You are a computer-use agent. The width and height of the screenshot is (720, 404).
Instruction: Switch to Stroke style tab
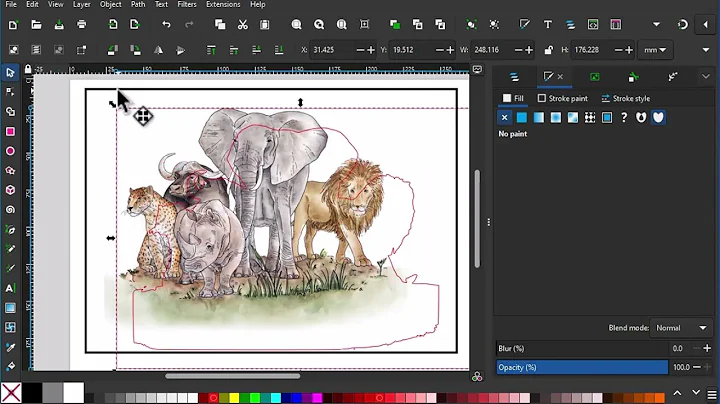[625, 98]
